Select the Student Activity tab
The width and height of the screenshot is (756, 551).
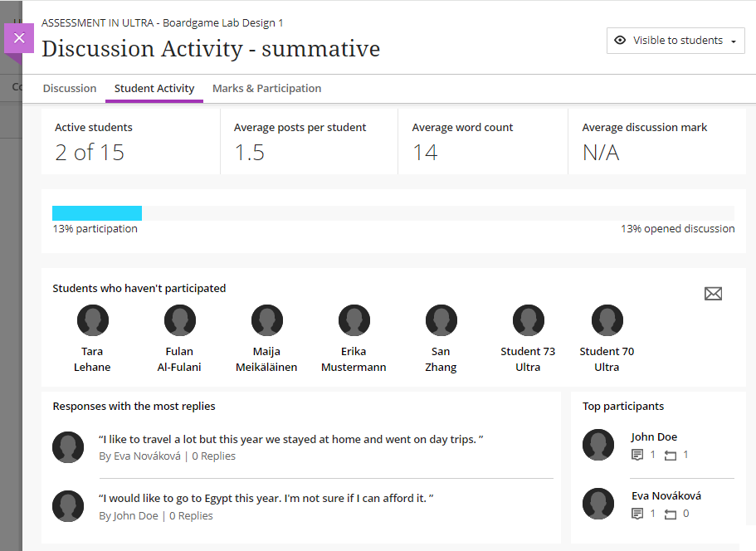click(x=154, y=88)
